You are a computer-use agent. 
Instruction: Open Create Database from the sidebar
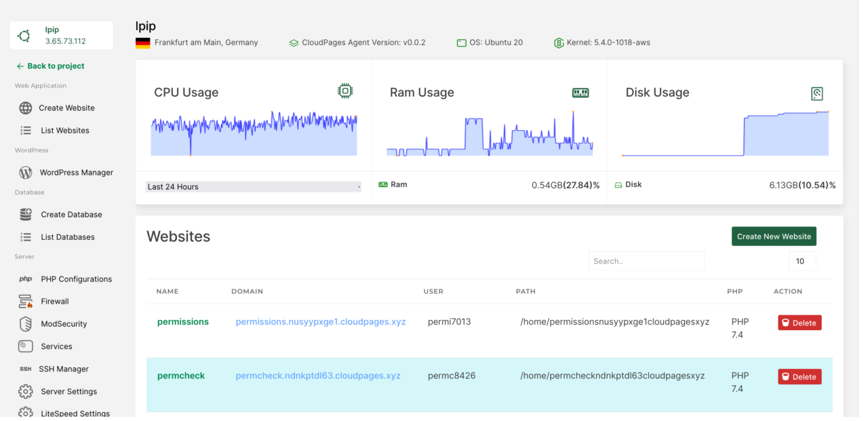tap(71, 214)
